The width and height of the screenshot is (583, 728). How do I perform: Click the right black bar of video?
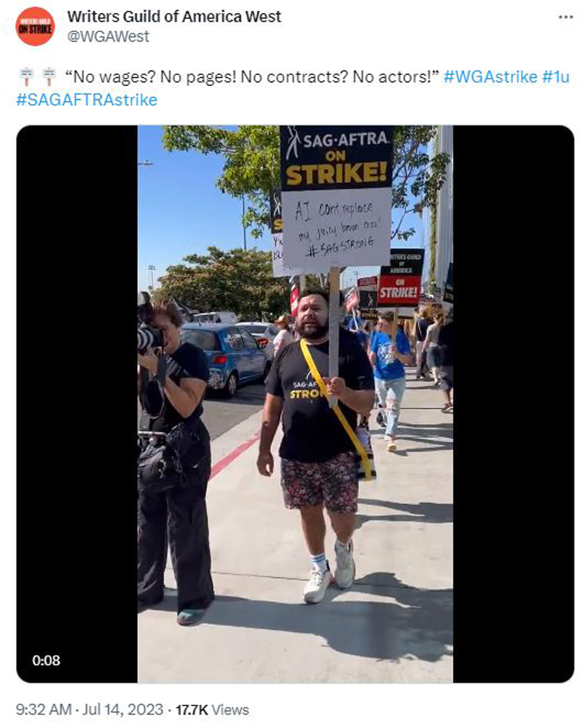coord(513,404)
